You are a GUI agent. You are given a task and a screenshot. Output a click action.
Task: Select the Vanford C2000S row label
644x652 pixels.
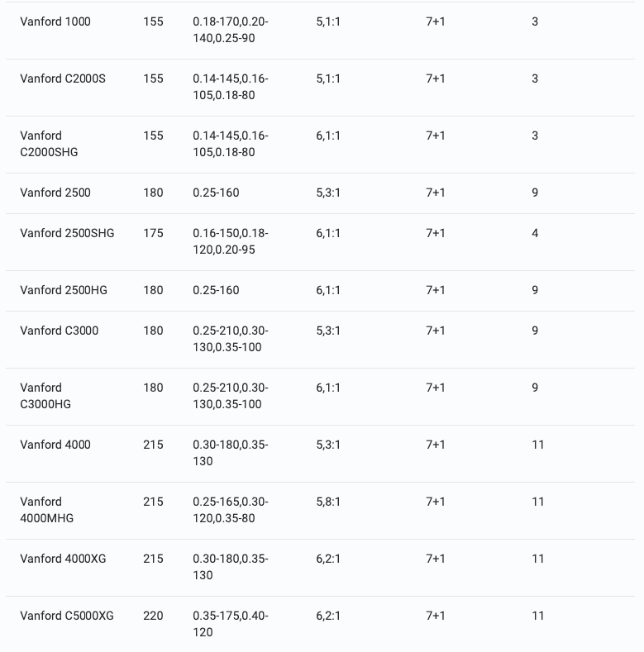(x=63, y=79)
